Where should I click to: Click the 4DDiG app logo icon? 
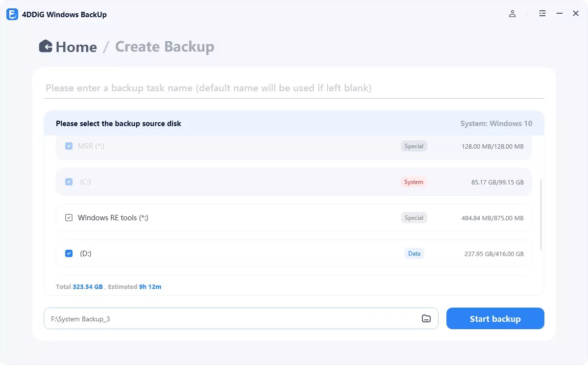click(12, 14)
